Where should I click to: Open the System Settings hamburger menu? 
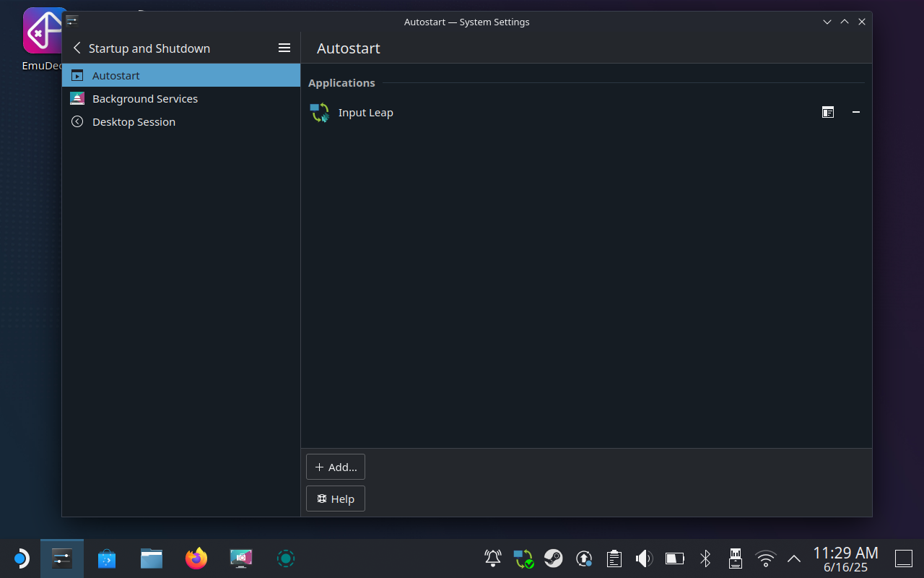[x=284, y=48]
